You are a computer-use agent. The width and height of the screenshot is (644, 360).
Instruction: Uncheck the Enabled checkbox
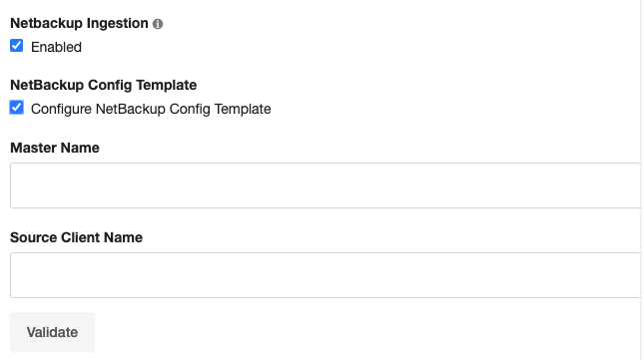[16, 46]
